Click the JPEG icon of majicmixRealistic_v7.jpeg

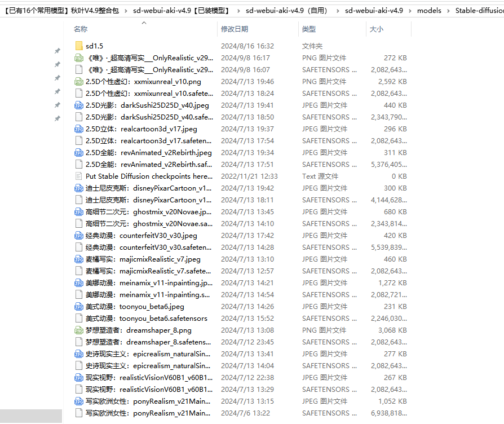coord(79,259)
